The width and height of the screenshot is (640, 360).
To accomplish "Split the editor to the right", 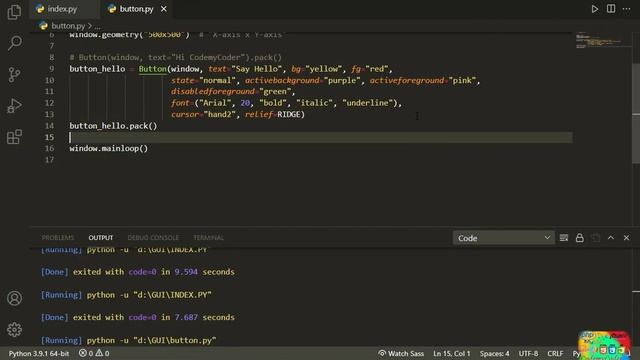I will click(x=611, y=9).
